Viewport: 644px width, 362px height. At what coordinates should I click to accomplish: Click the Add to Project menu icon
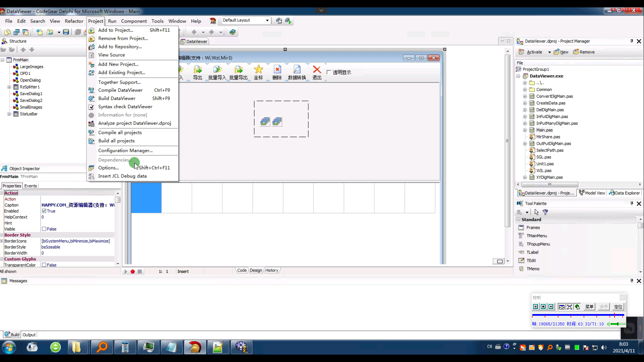[91, 30]
